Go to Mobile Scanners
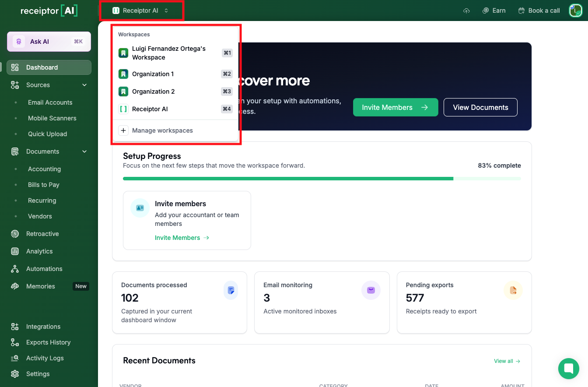The height and width of the screenshot is (387, 588). coord(52,118)
